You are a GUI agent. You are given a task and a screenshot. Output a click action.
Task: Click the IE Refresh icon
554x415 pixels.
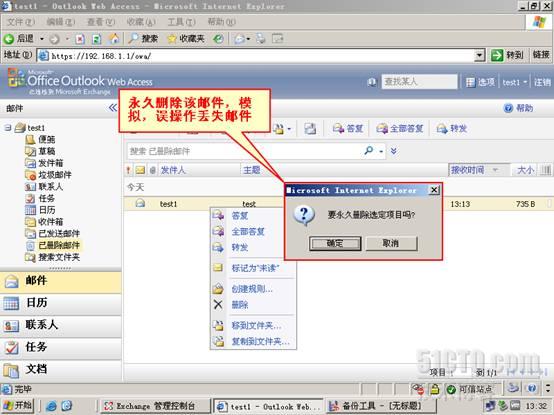click(x=96, y=39)
